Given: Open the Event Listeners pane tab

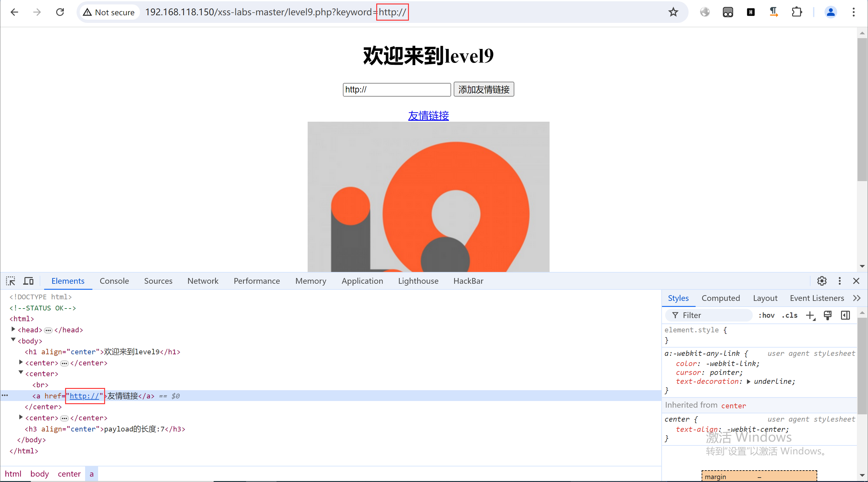Looking at the screenshot, I should point(817,298).
